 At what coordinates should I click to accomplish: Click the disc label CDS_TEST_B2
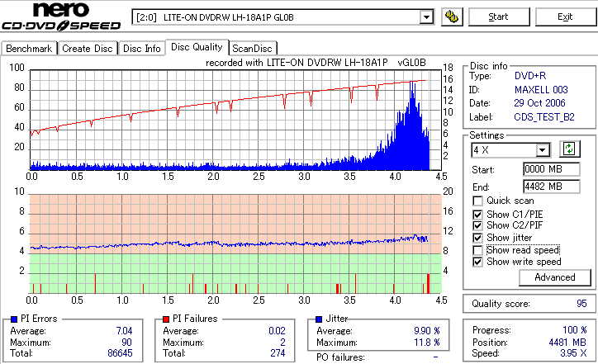coord(544,117)
